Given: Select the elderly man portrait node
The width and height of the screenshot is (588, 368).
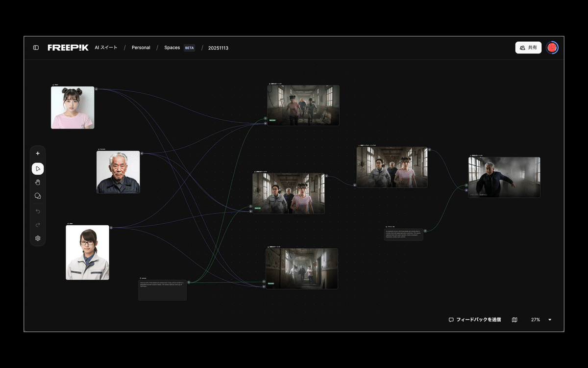Looking at the screenshot, I should click(118, 172).
